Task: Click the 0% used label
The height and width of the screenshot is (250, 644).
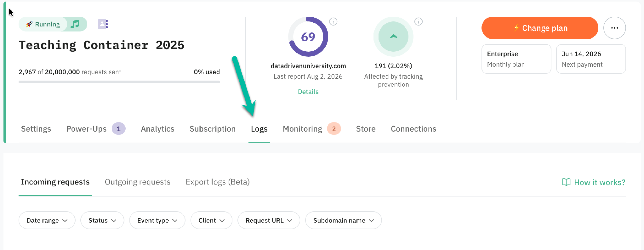Action: tap(207, 72)
